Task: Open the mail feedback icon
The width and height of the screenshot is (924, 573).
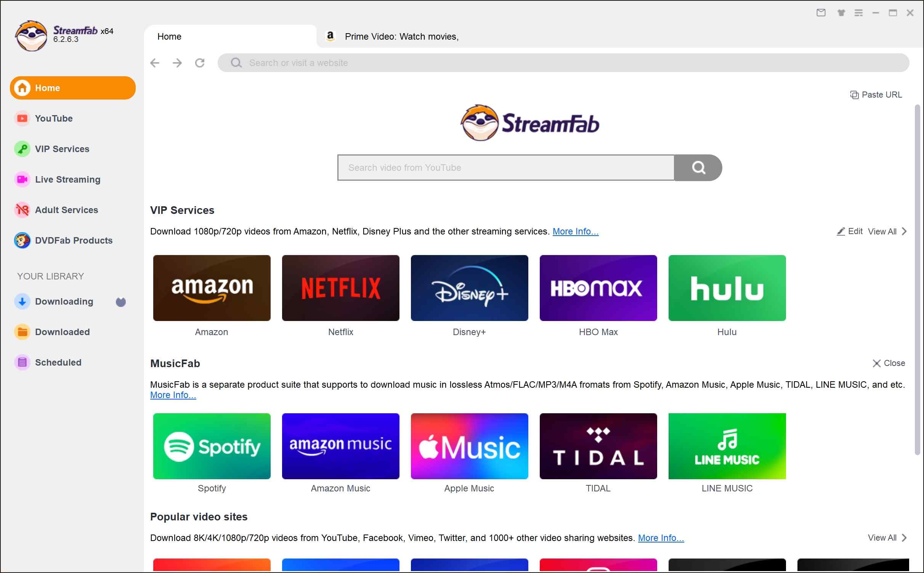Action: pyautogui.click(x=821, y=13)
